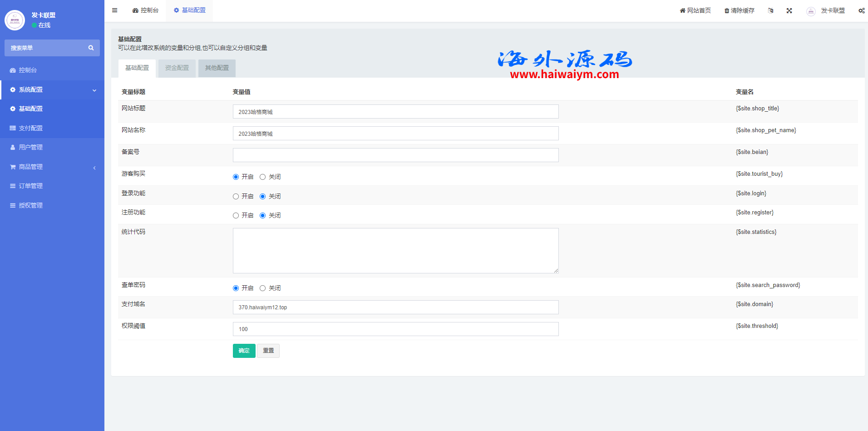Click the 备案号 input field

[x=395, y=155]
